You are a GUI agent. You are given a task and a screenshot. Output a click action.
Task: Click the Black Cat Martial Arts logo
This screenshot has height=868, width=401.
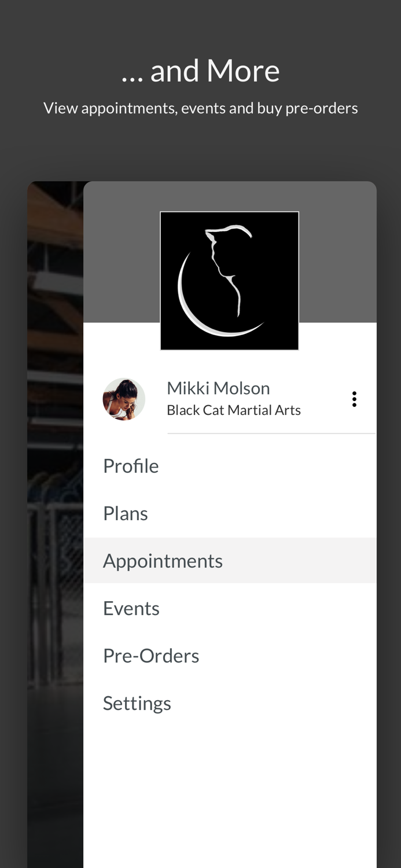(x=229, y=280)
